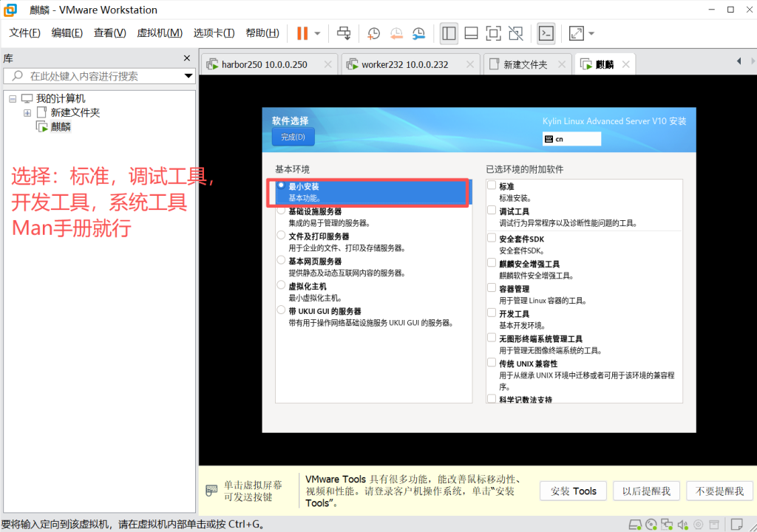Click the 安装 Tools button

point(573,491)
